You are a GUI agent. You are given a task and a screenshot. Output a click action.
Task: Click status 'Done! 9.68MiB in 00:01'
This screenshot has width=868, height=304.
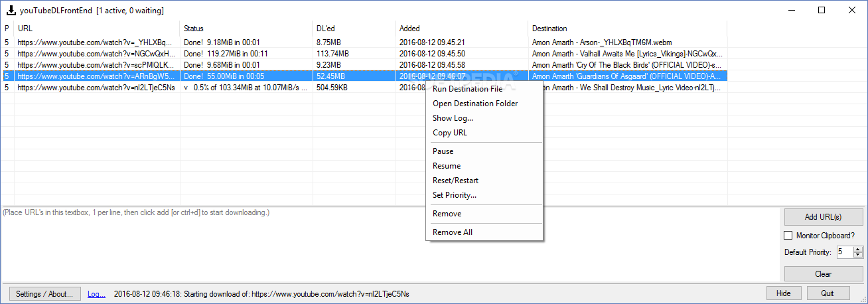222,65
